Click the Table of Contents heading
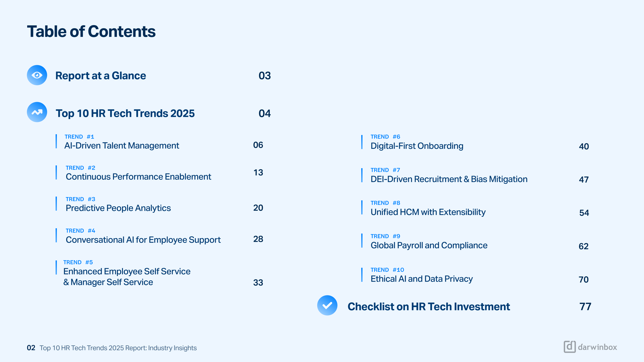The height and width of the screenshot is (362, 644). pos(91,32)
